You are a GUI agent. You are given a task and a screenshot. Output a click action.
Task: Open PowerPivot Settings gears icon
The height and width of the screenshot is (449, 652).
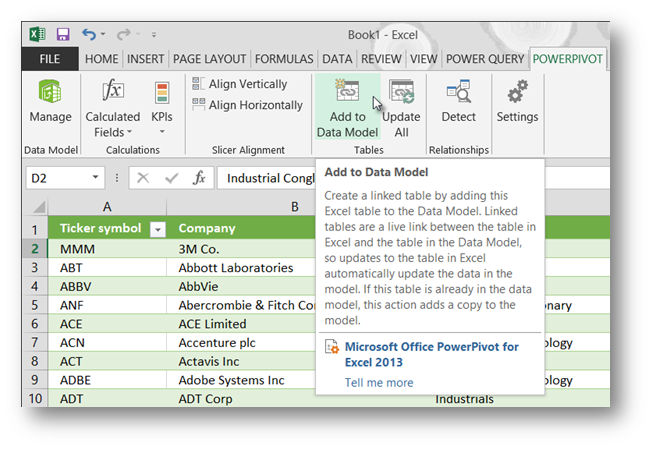point(517,102)
